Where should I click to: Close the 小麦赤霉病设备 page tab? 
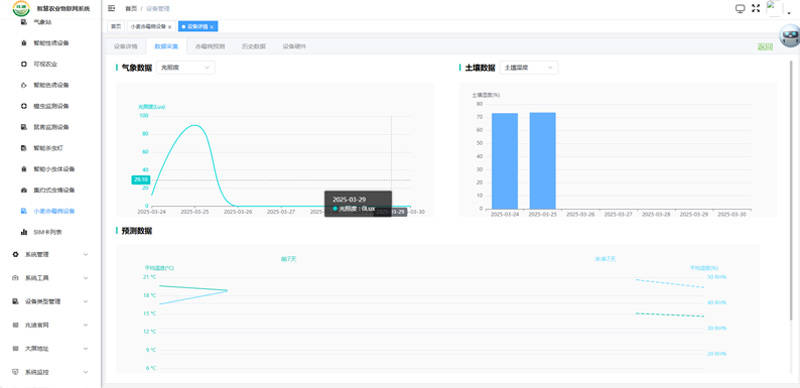(169, 27)
